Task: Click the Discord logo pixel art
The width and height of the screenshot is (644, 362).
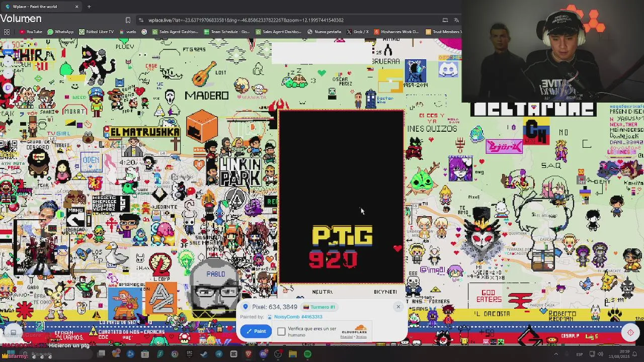Action: pos(448,70)
